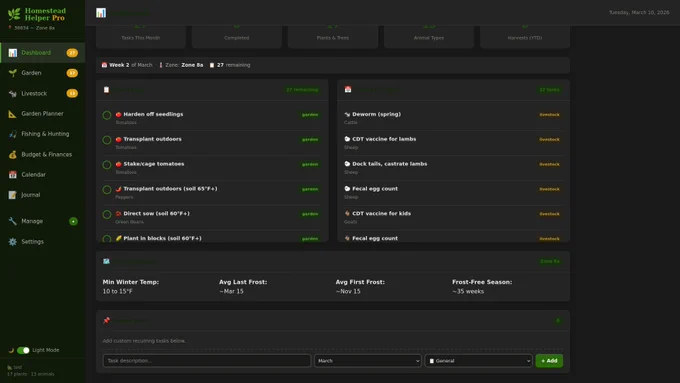
Task: Complete Transplant outdoors (soil 65°F+) Peppers task
Action: [x=107, y=190]
